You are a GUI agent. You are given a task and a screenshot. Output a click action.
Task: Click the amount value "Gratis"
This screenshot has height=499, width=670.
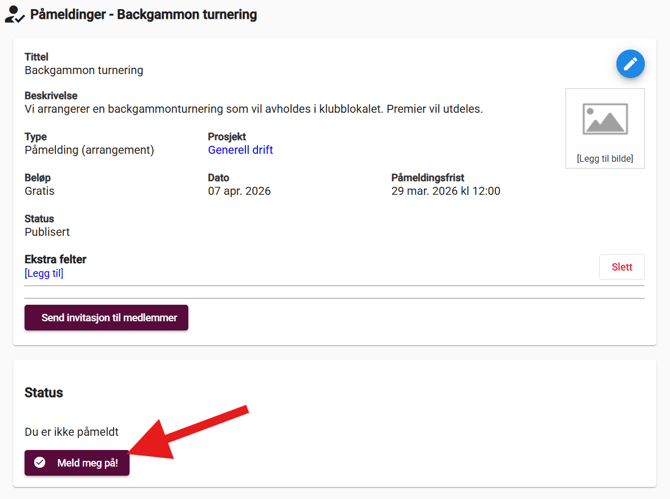tap(40, 191)
